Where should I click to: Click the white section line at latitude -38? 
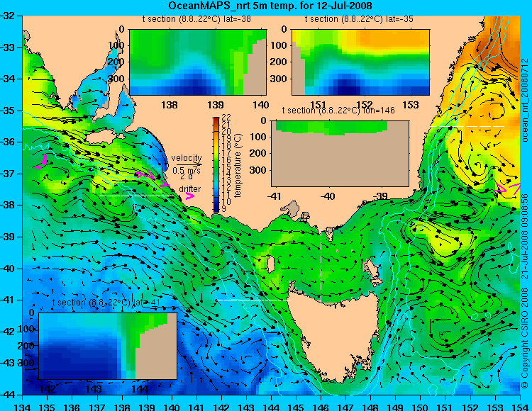coord(136,196)
